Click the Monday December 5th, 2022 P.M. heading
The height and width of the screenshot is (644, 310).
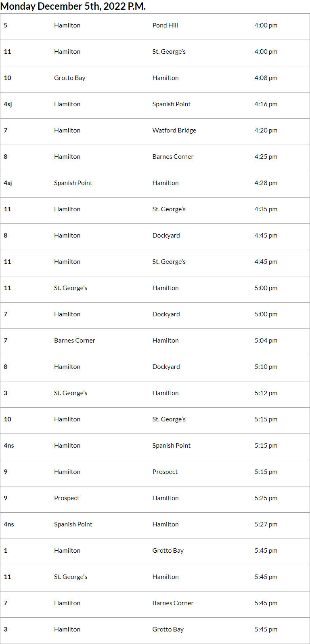pyautogui.click(x=73, y=6)
